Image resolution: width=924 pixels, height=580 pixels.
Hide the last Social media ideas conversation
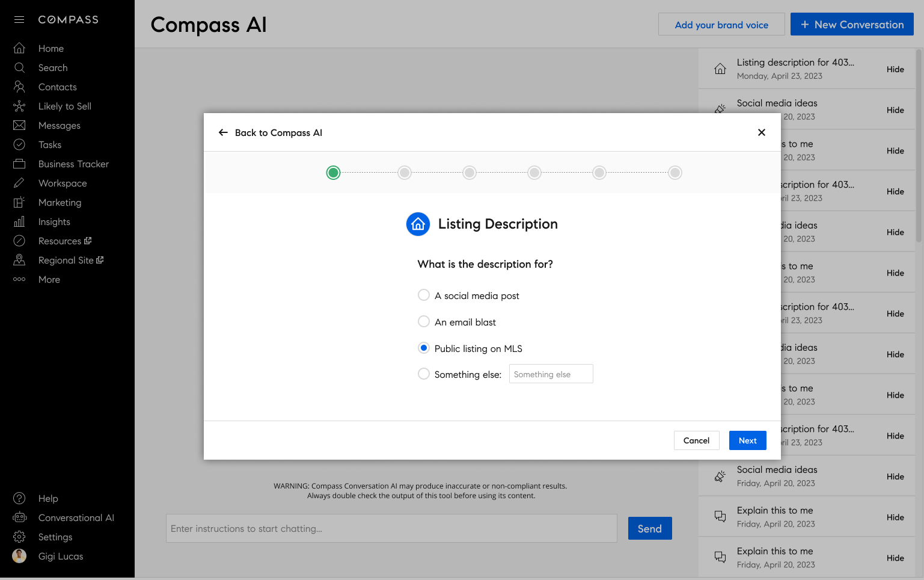click(x=895, y=477)
